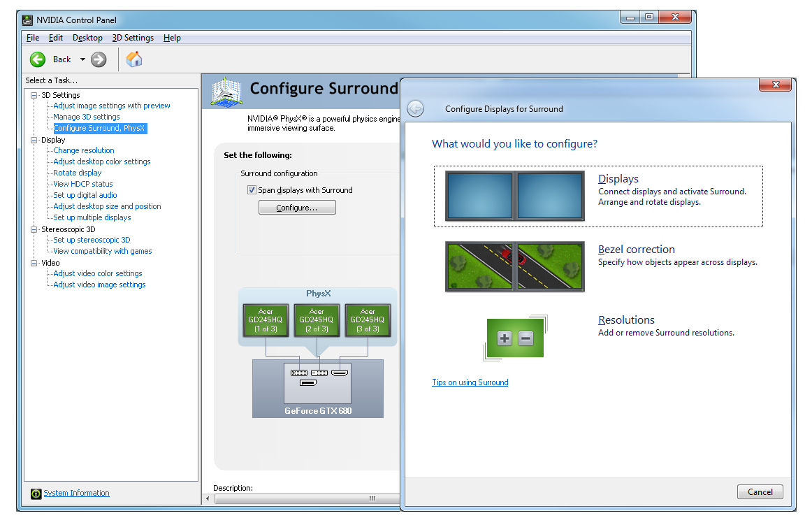The image size is (812, 525).
Task: Select Adjust video color settings
Action: click(x=97, y=273)
